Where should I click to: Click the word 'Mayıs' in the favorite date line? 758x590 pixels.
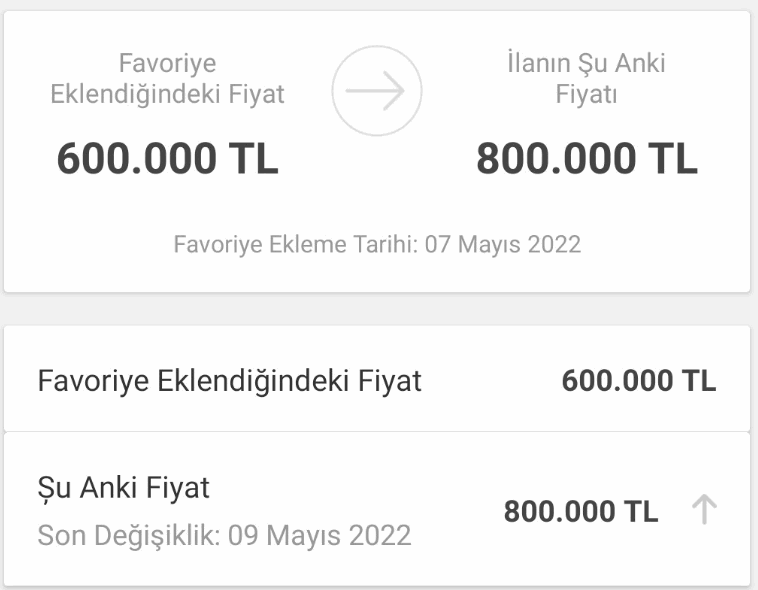(491, 244)
